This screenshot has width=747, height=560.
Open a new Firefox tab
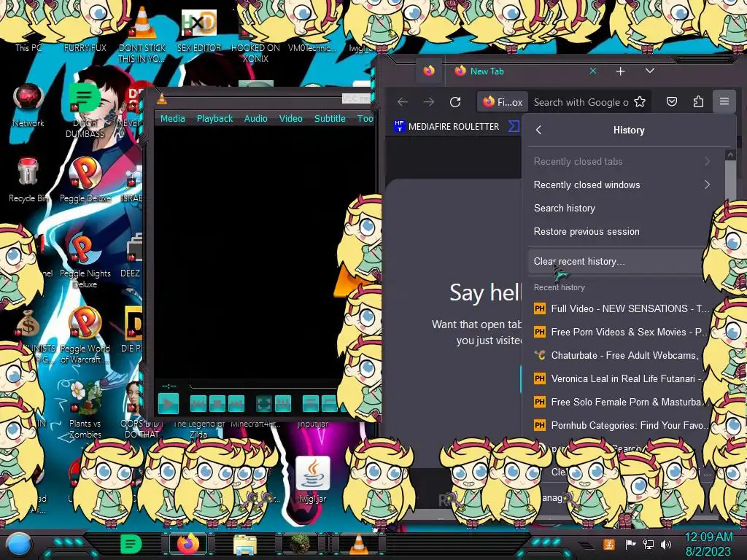(x=620, y=71)
